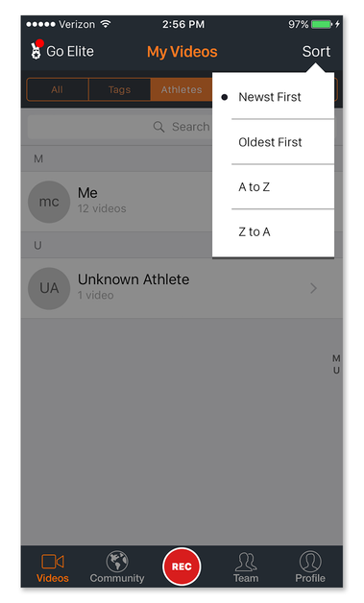Tap the UA avatar circle
Screen dimensions: 364x603
(x=49, y=288)
